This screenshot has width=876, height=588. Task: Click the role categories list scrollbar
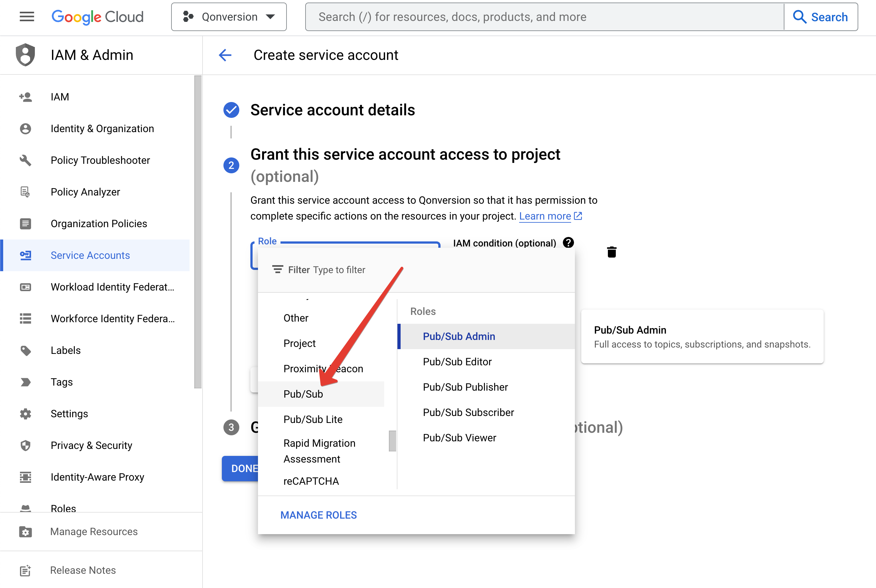tap(392, 441)
